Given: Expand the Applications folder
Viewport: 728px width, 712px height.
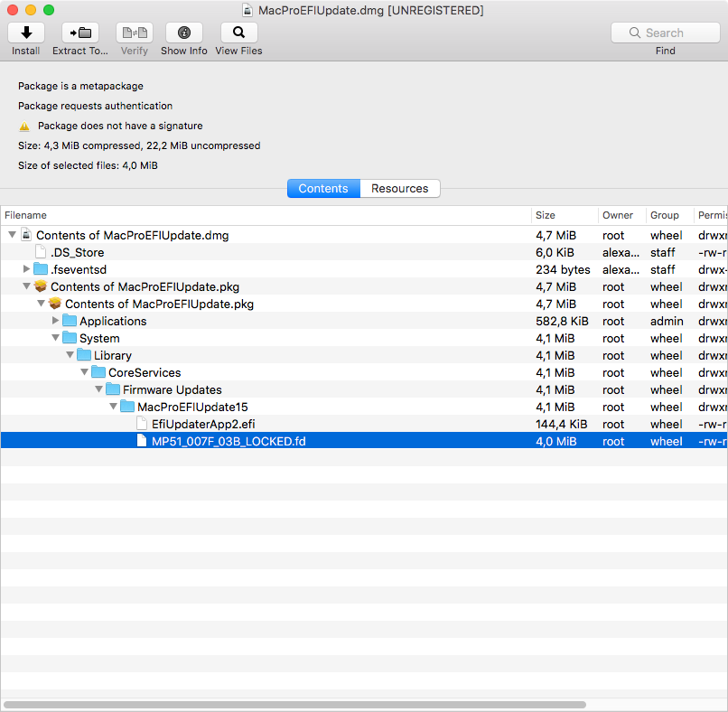Looking at the screenshot, I should (55, 321).
